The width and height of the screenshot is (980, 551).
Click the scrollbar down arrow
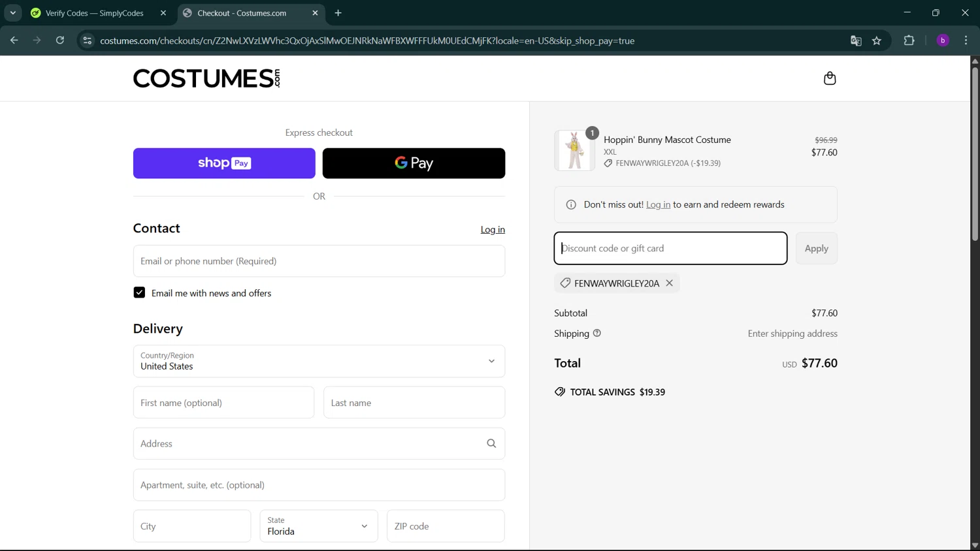pos(975,546)
